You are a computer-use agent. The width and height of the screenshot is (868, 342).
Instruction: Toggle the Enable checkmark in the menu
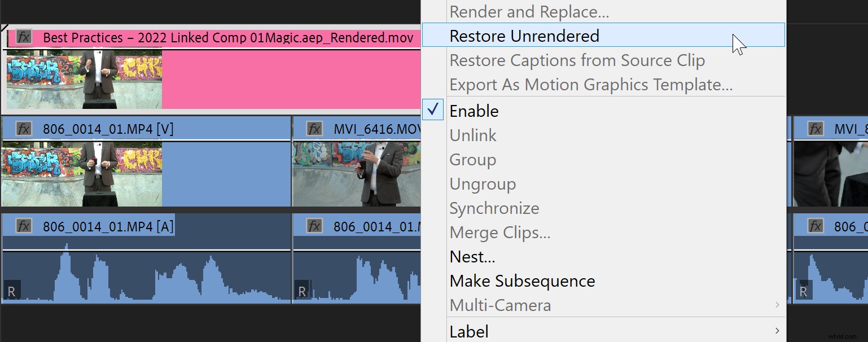[432, 109]
